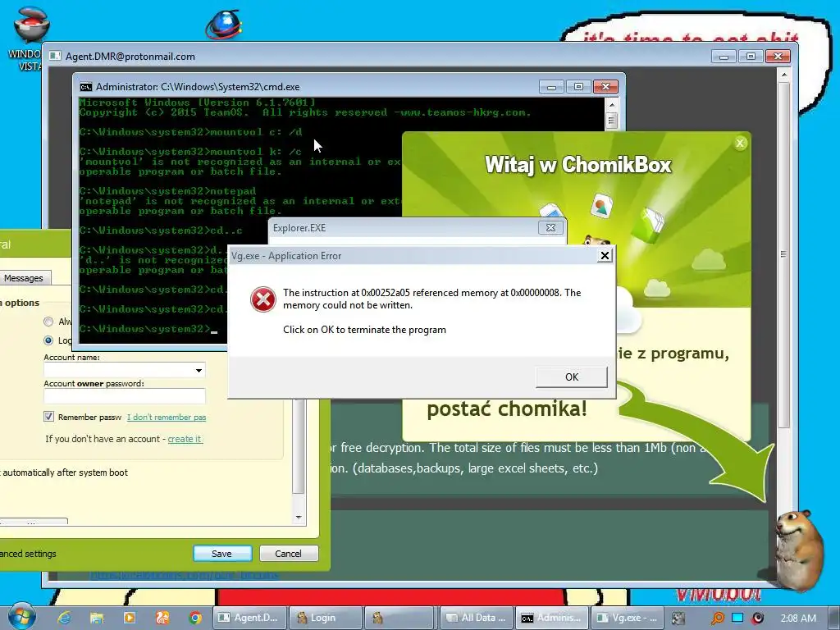Click the Agent.DMR window scrollbar up arrow
Screen dimensions: 840x630
pos(783,75)
